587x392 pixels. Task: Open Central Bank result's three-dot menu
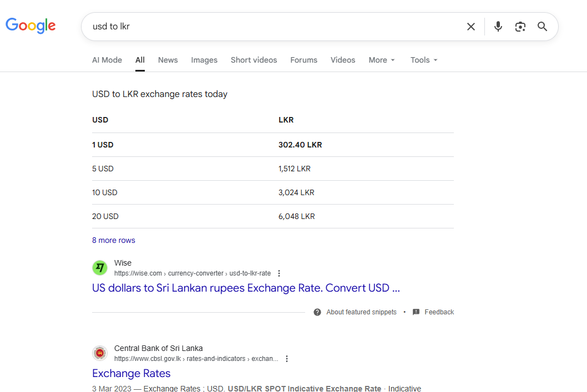pyautogui.click(x=287, y=359)
